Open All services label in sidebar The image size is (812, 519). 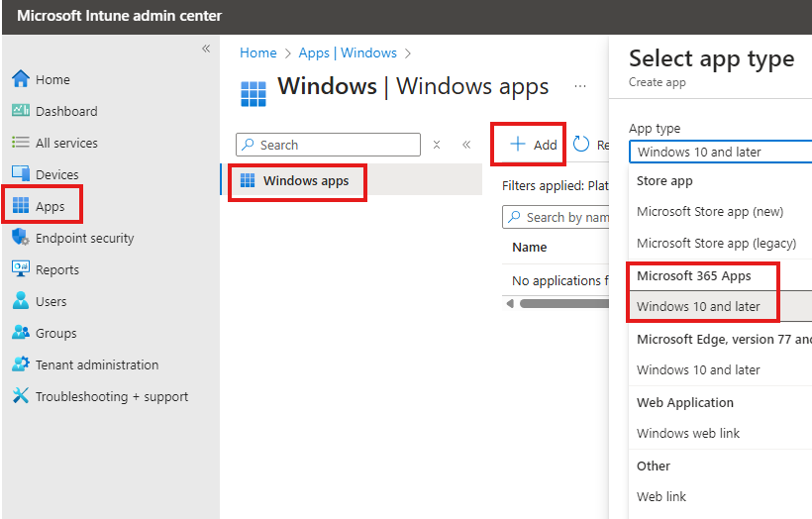(66, 143)
